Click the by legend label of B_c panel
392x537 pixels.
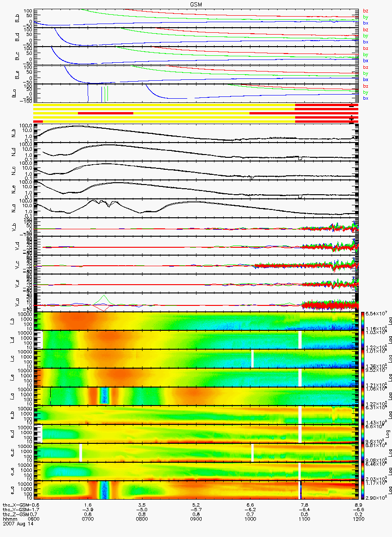[366, 54]
